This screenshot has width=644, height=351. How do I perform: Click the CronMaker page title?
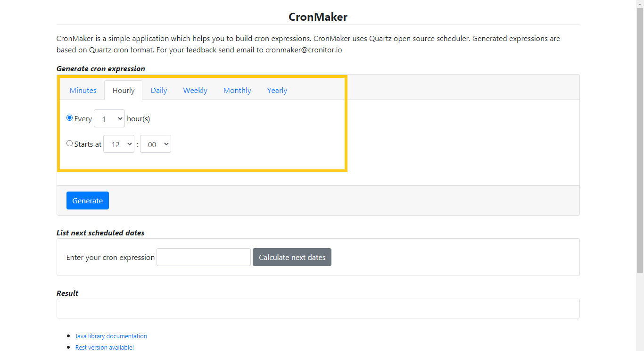318,17
